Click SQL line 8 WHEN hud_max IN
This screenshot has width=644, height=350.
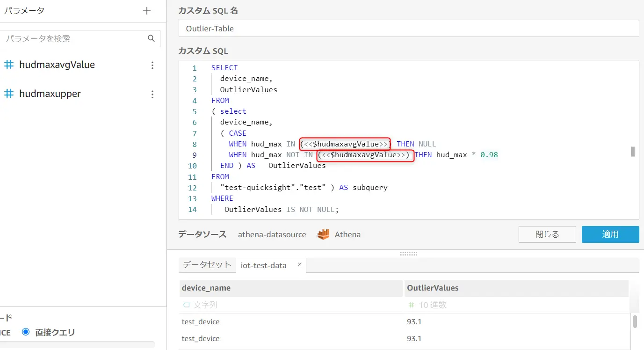(262, 144)
